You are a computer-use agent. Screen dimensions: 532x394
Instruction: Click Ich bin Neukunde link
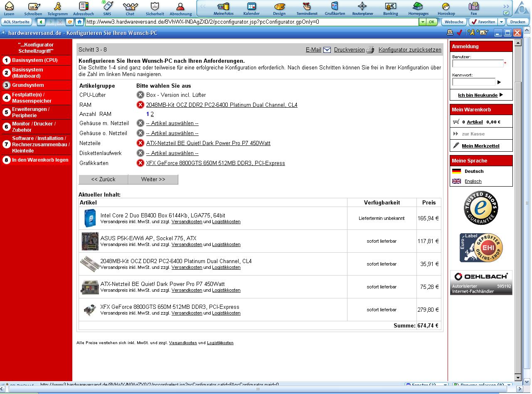pyautogui.click(x=478, y=95)
